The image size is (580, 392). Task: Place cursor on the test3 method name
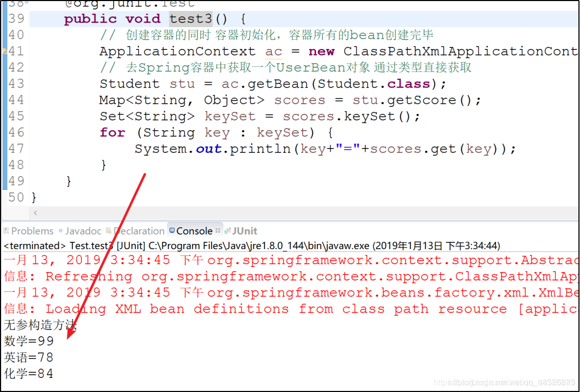[191, 18]
